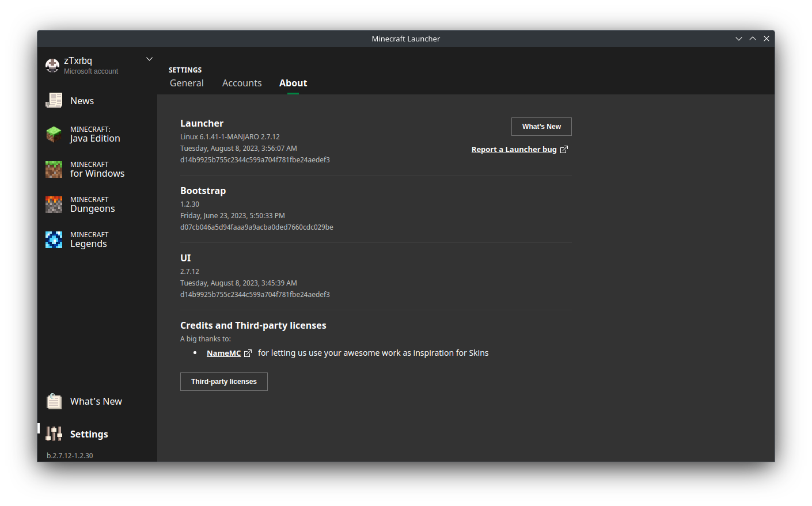Click external link icon beside bug report

(564, 150)
